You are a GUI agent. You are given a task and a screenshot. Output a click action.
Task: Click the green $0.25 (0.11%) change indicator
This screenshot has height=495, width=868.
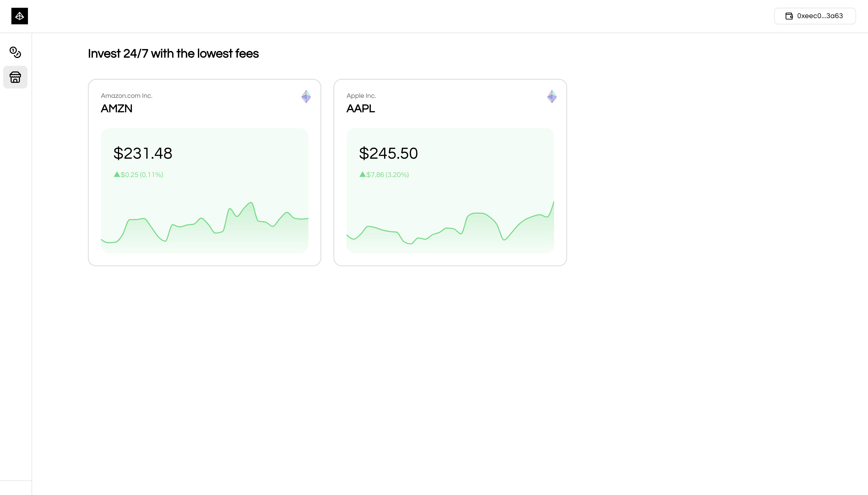coord(138,174)
